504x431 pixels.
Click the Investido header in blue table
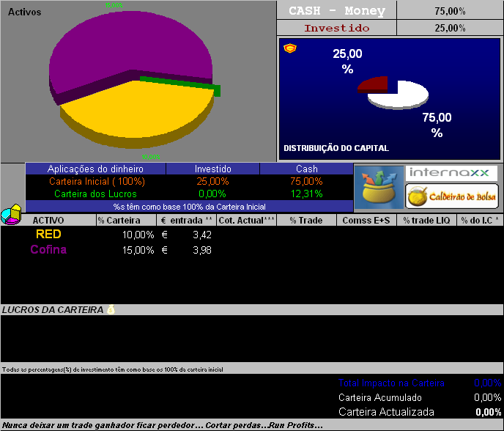point(212,169)
